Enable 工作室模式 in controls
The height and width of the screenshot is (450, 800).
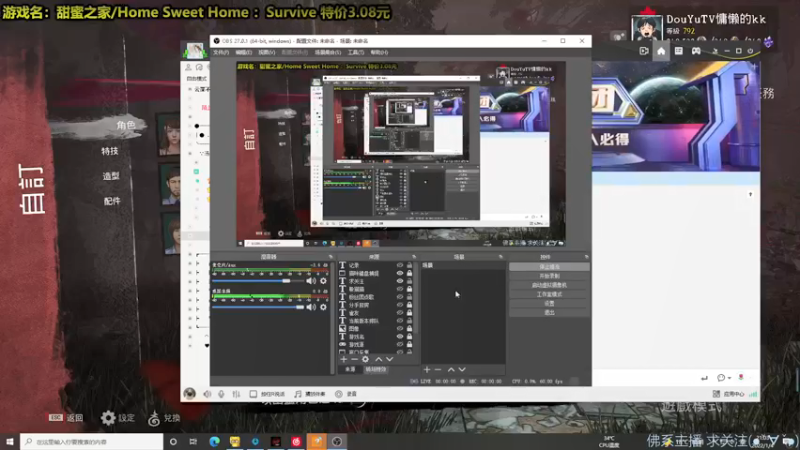(549, 294)
